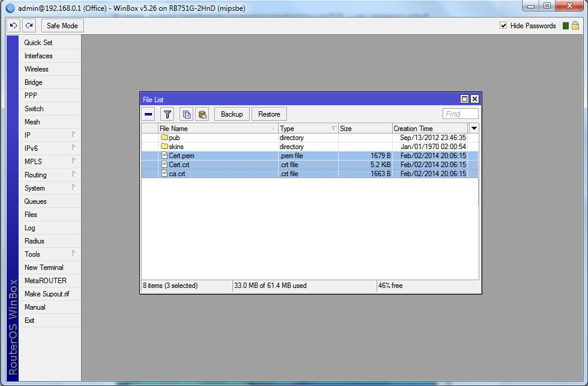588x386 pixels.
Task: Open the column chooser dropdown in File List
Action: [x=474, y=129]
